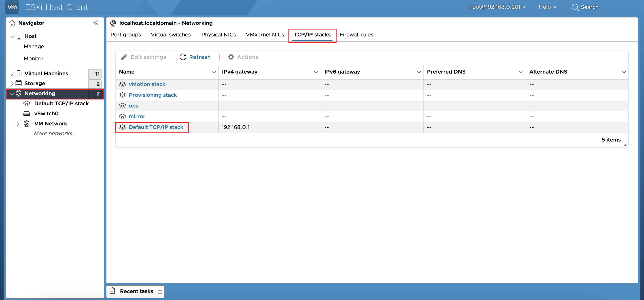Click the vSwitch0 switch icon
This screenshot has height=300, width=644.
pos(27,114)
